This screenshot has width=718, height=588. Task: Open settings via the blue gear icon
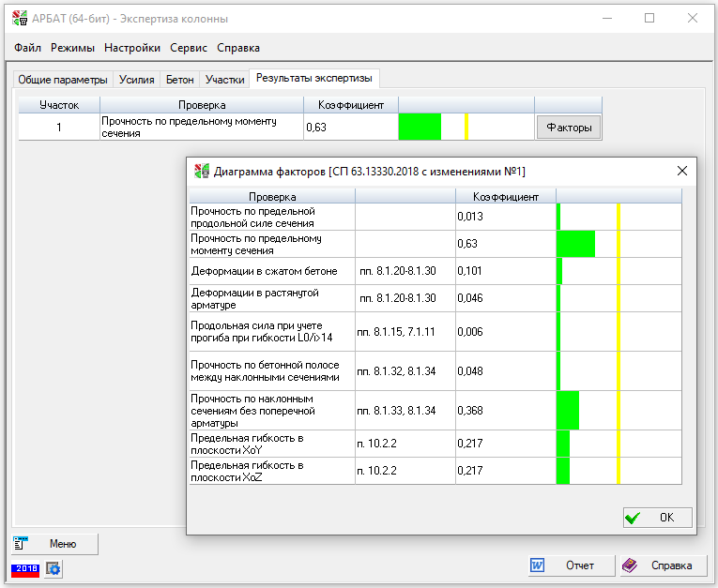[53, 568]
